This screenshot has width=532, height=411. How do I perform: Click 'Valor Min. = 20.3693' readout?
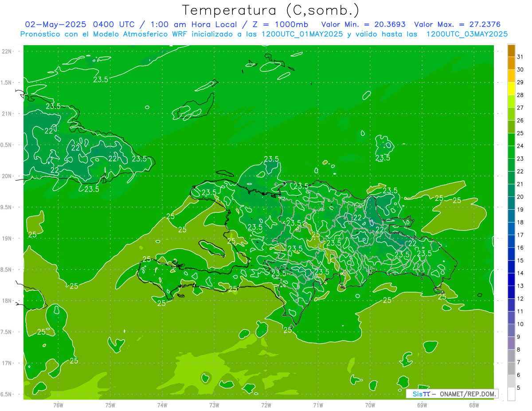[x=364, y=24]
